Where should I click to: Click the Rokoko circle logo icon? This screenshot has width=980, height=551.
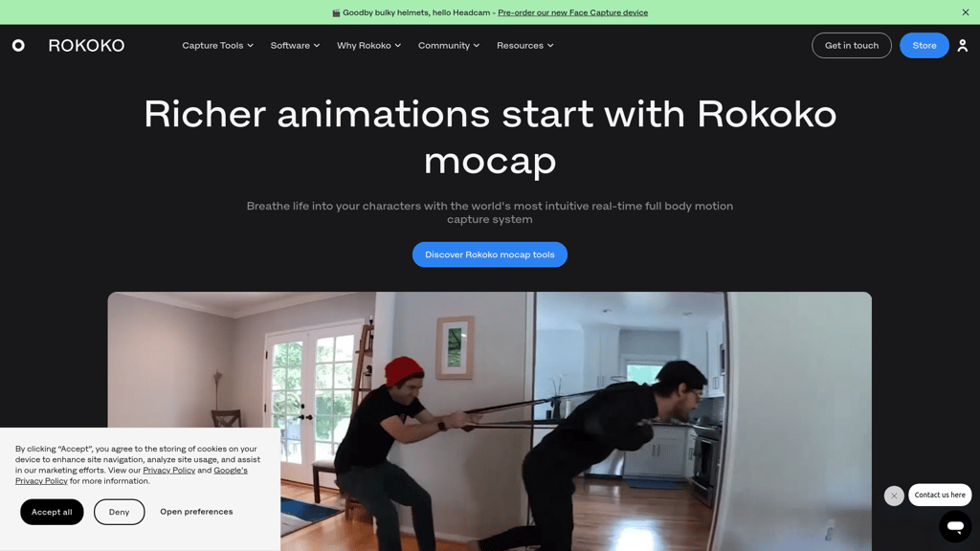(19, 45)
